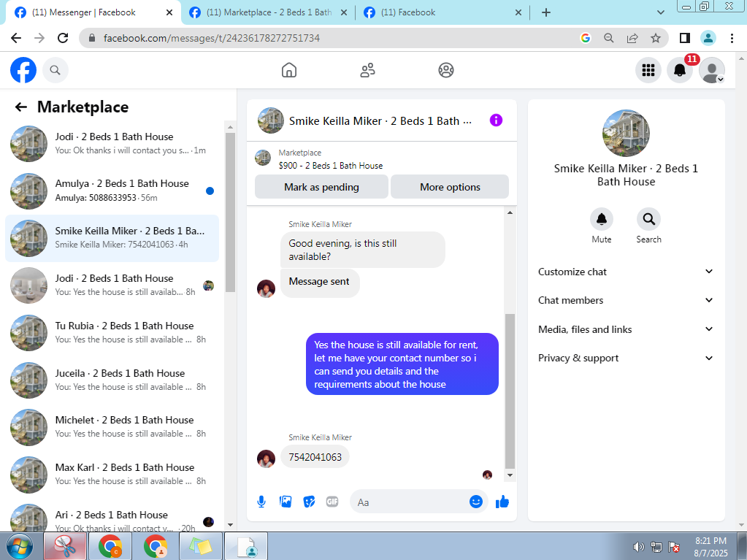The image size is (747, 560).
Task: Open Chrome zoom magnifier icon
Action: click(x=609, y=38)
